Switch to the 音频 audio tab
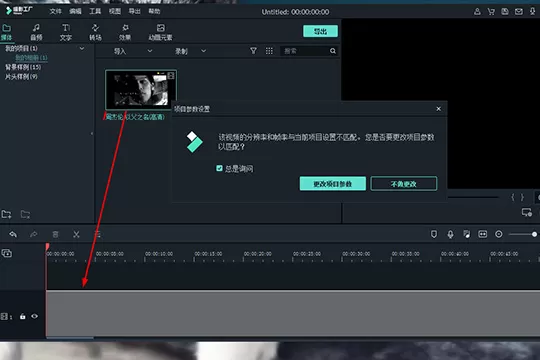540x360 pixels. [36, 32]
